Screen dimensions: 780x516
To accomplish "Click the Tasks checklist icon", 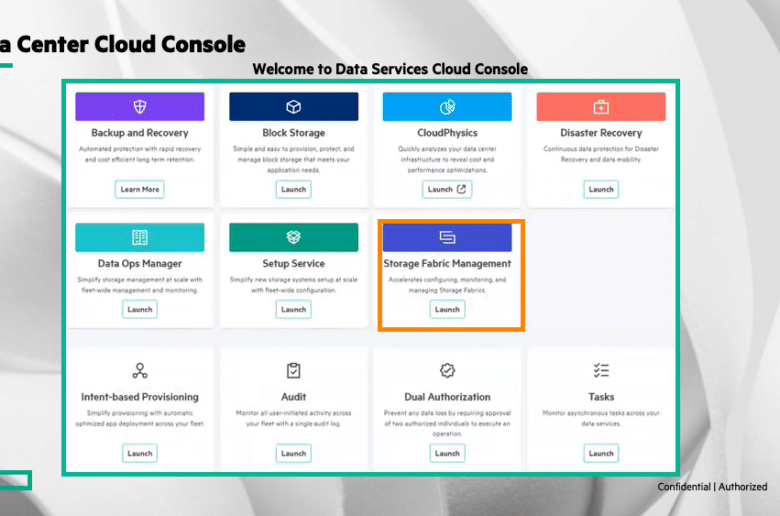I will pos(601,371).
